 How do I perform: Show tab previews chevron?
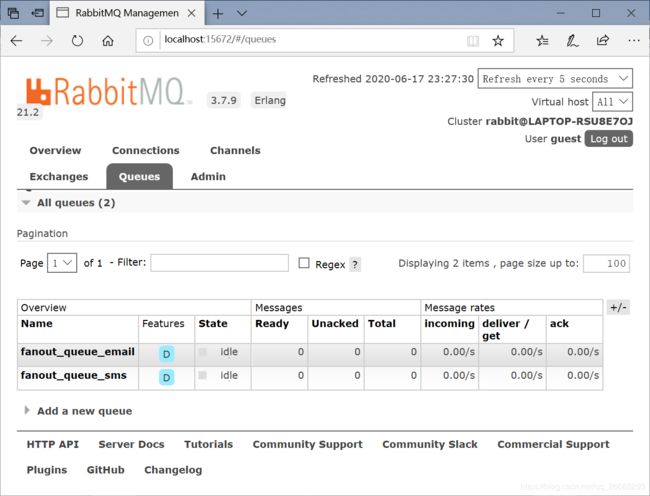[x=242, y=13]
